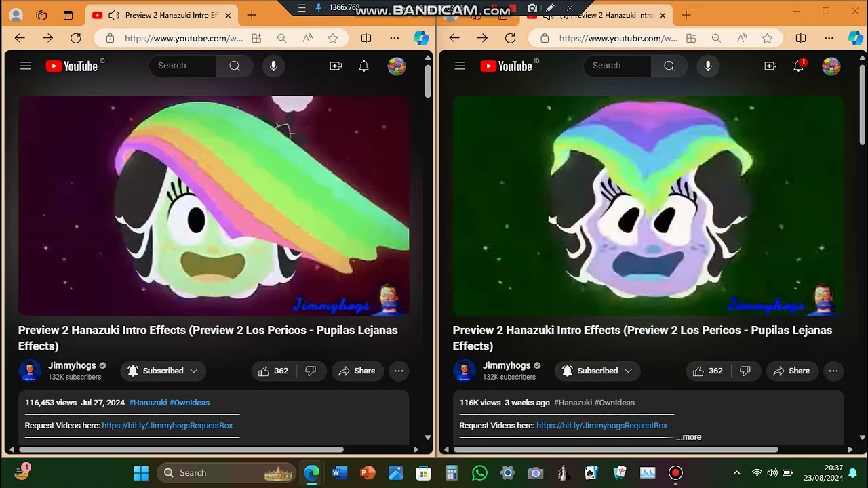Open account avatar menu in right YouTube

(831, 66)
